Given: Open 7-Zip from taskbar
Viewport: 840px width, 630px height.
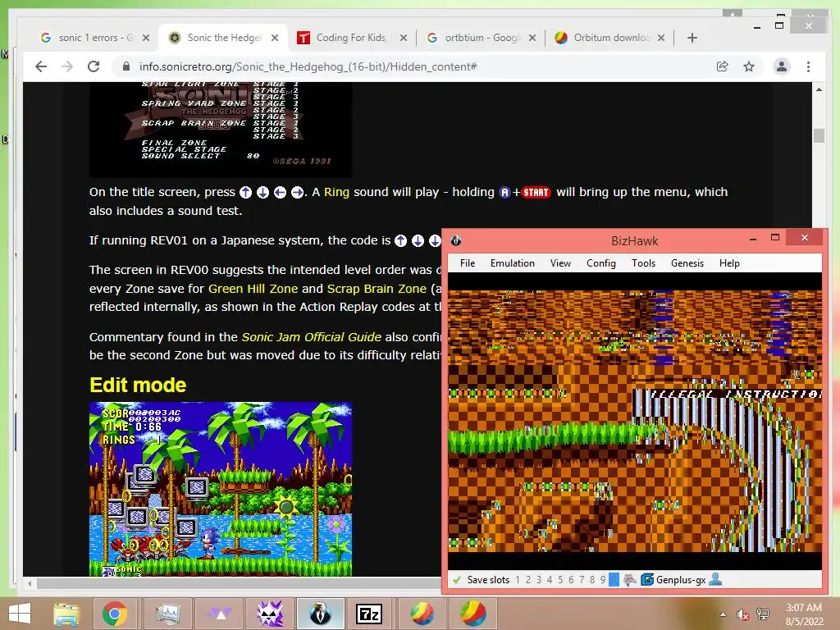Looking at the screenshot, I should 370,614.
